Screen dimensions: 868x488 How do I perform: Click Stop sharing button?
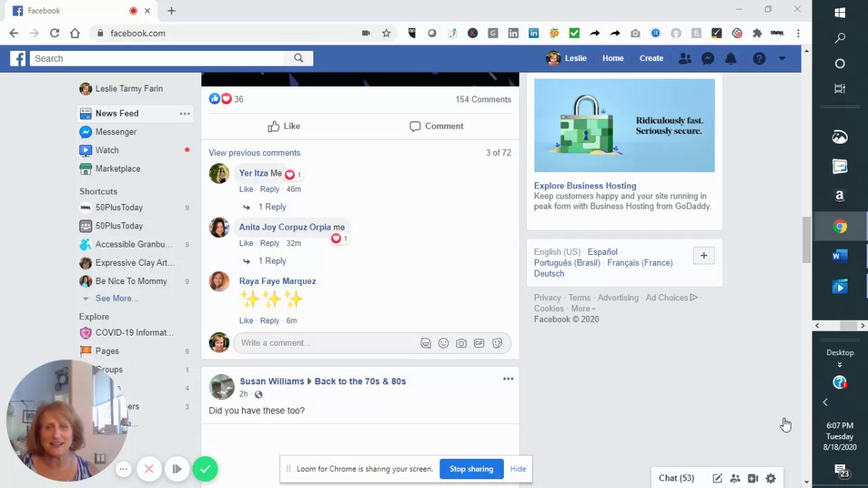(x=471, y=469)
